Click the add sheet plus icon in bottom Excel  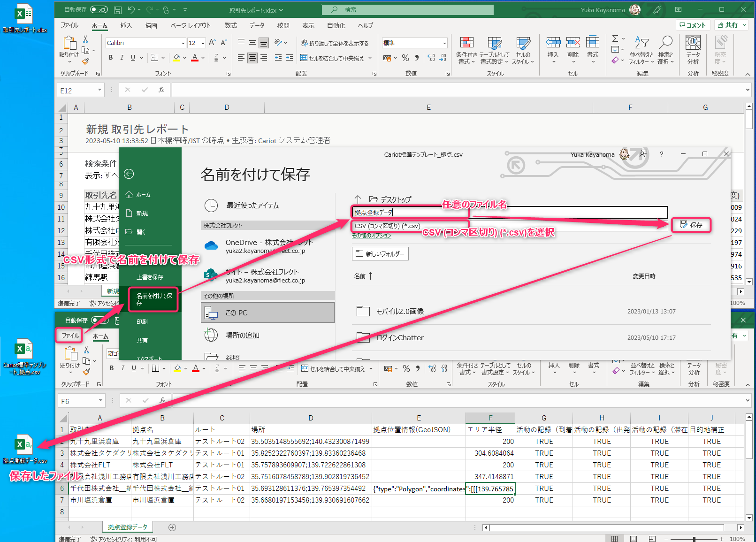(x=172, y=527)
